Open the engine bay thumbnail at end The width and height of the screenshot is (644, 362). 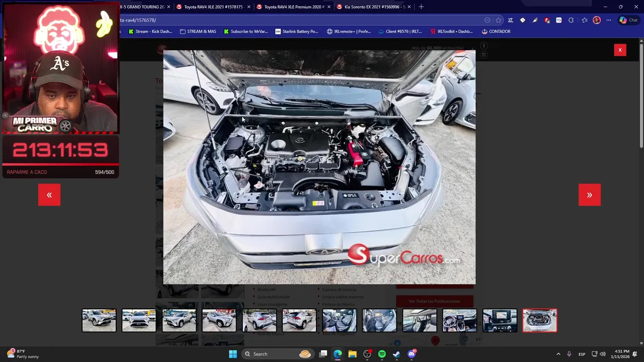coord(540,321)
